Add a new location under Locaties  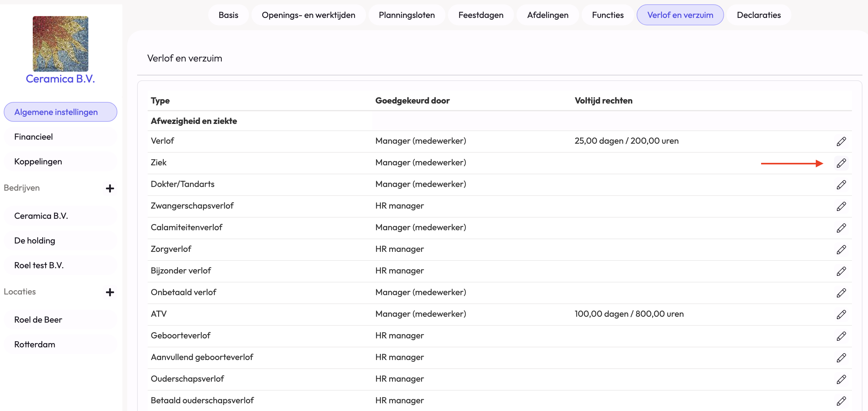click(x=110, y=292)
